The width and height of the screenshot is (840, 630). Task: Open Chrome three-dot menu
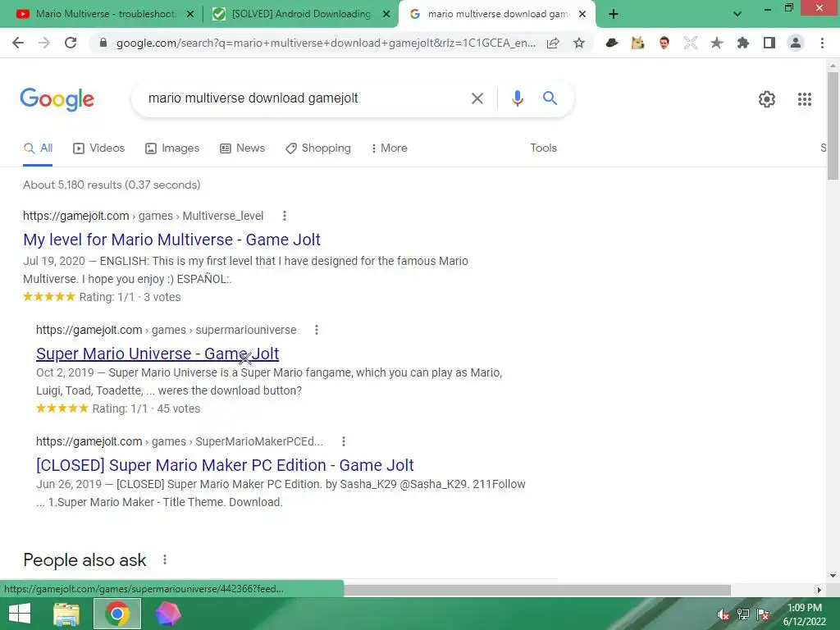pos(822,43)
